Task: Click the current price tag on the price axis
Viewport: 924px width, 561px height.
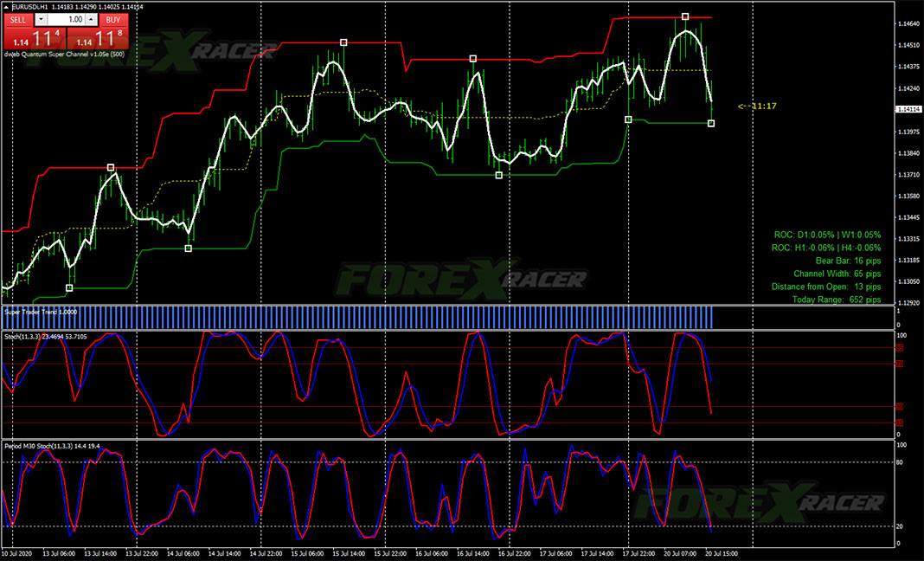Action: tap(908, 109)
